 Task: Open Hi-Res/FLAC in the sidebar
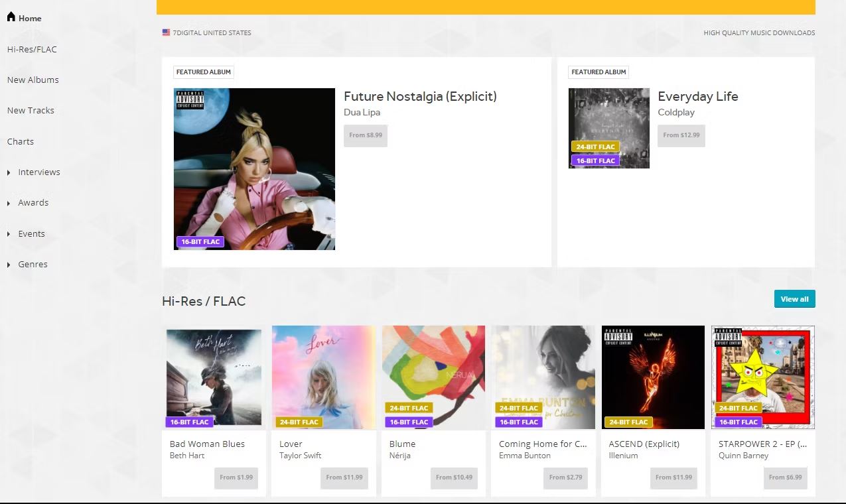tap(32, 49)
